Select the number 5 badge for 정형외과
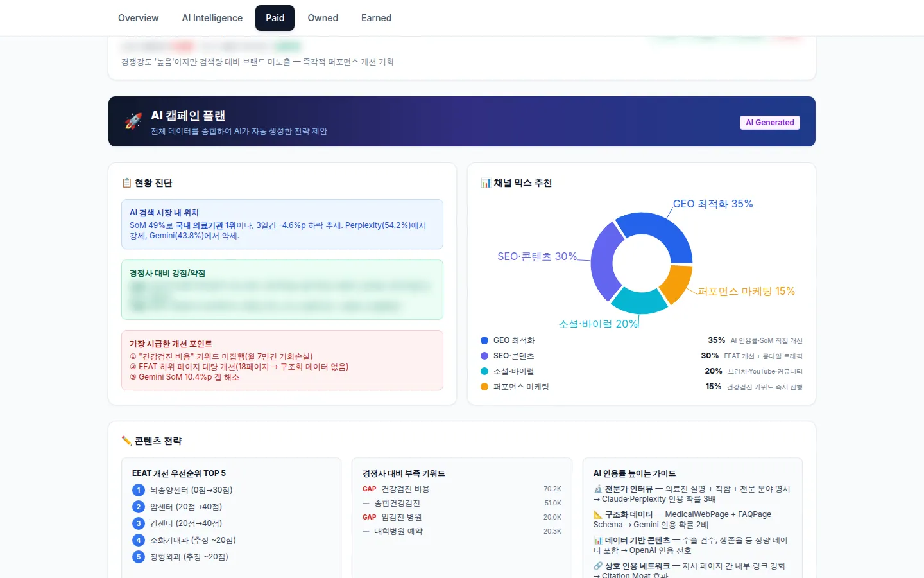924x578 pixels. [x=139, y=557]
